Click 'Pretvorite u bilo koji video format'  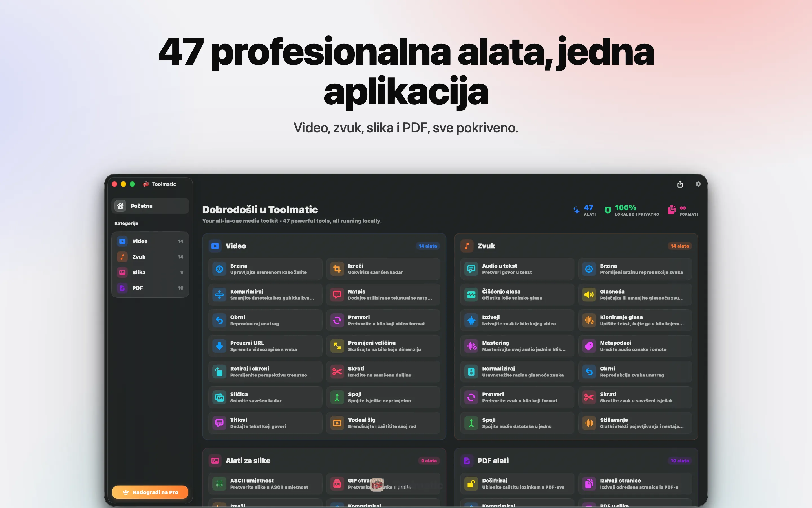[386, 324]
